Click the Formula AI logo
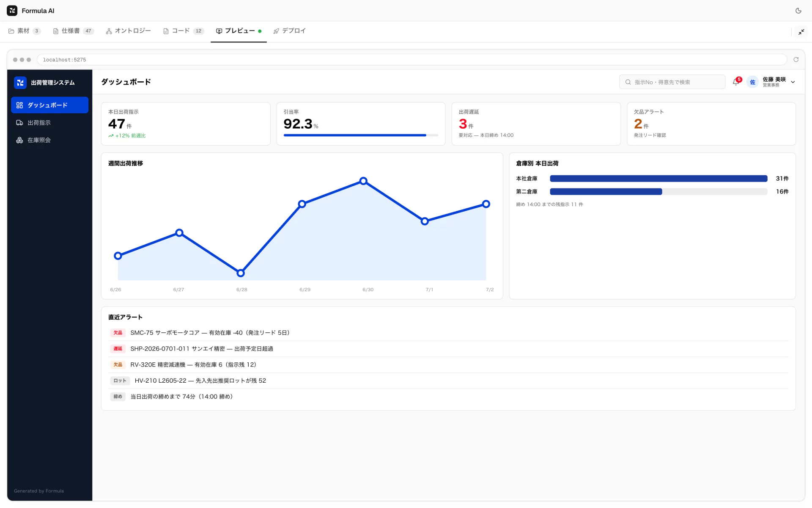Screen dimensions: 812x508 (x=12, y=11)
